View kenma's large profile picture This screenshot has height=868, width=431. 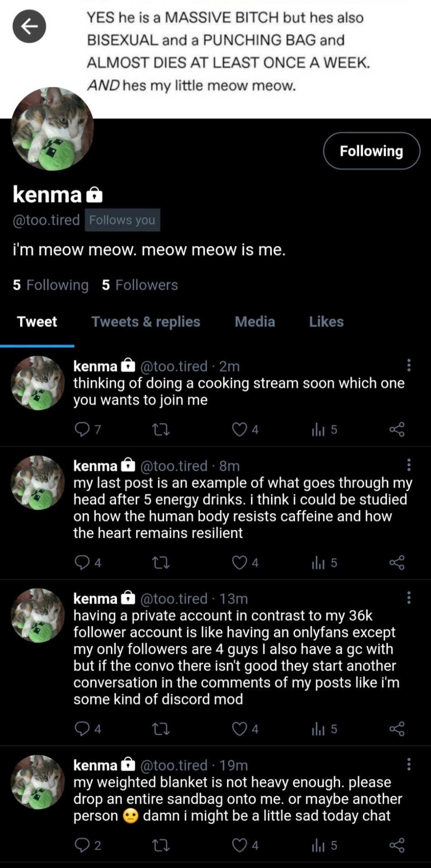pos(52,129)
